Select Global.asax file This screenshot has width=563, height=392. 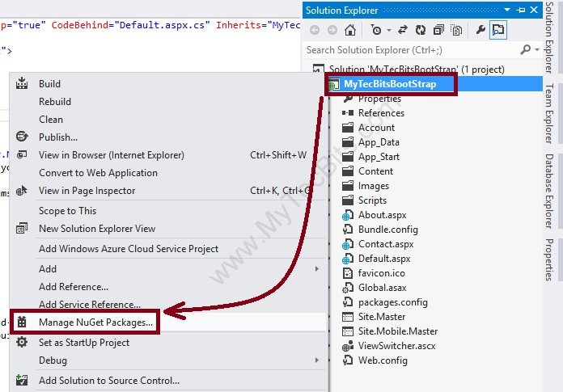tap(382, 288)
